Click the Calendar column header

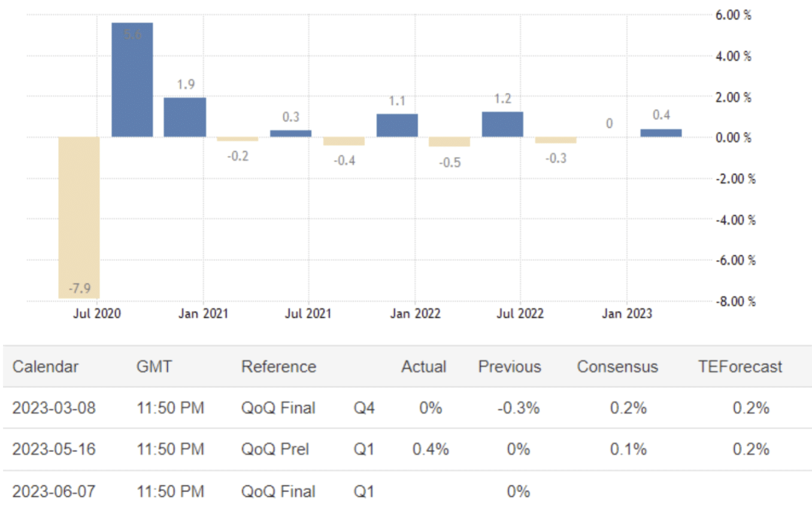pyautogui.click(x=46, y=366)
